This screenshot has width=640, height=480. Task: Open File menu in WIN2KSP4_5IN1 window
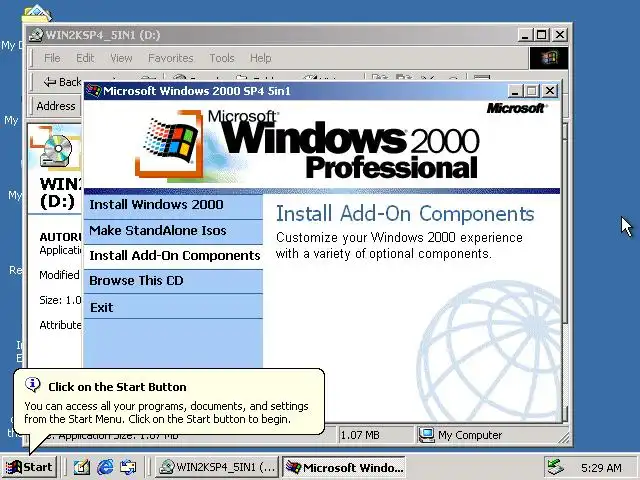52,58
